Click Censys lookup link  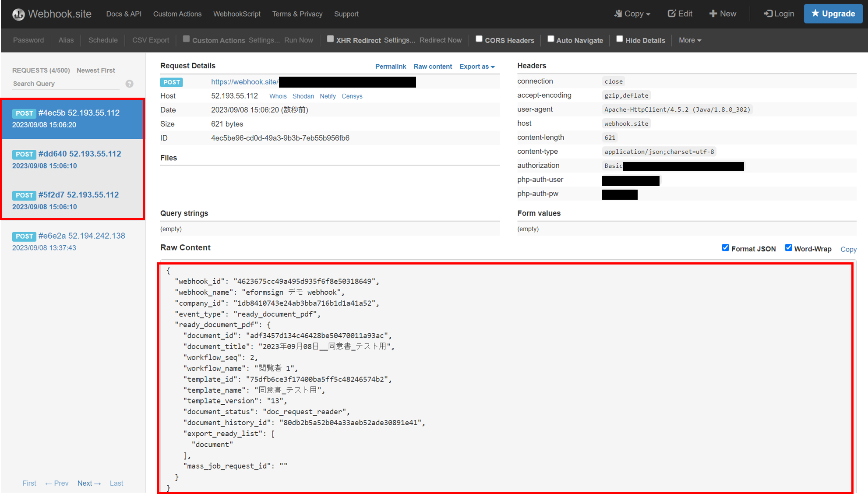[x=352, y=96]
